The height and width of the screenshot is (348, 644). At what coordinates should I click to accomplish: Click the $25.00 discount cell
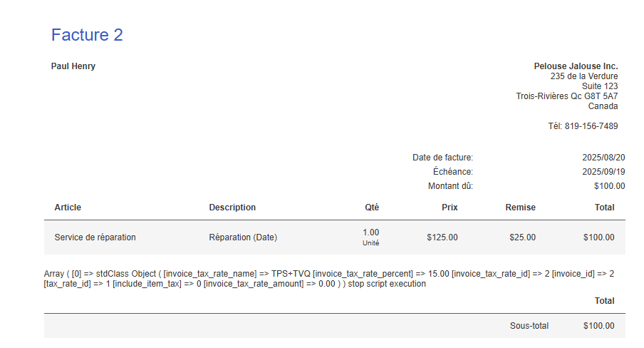coord(522,237)
